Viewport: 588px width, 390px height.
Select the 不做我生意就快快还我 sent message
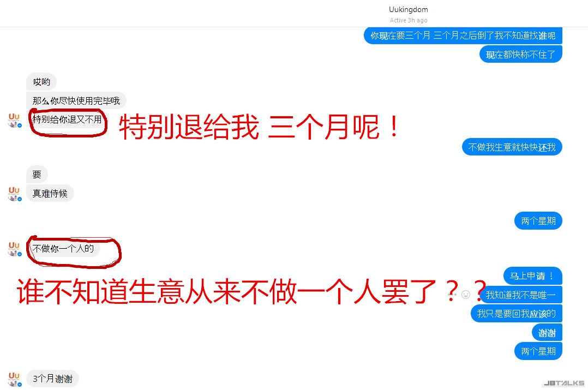click(x=512, y=147)
